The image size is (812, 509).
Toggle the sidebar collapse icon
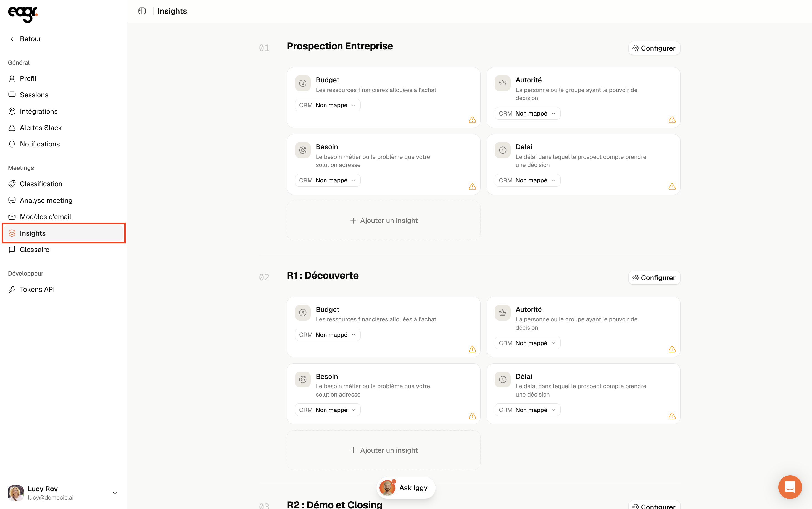142,11
